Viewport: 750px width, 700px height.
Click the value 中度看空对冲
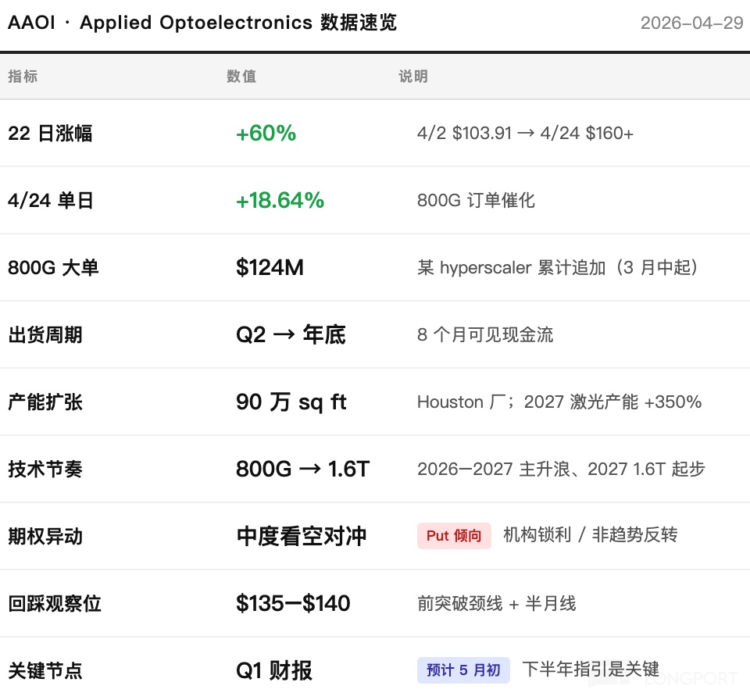coord(302,537)
